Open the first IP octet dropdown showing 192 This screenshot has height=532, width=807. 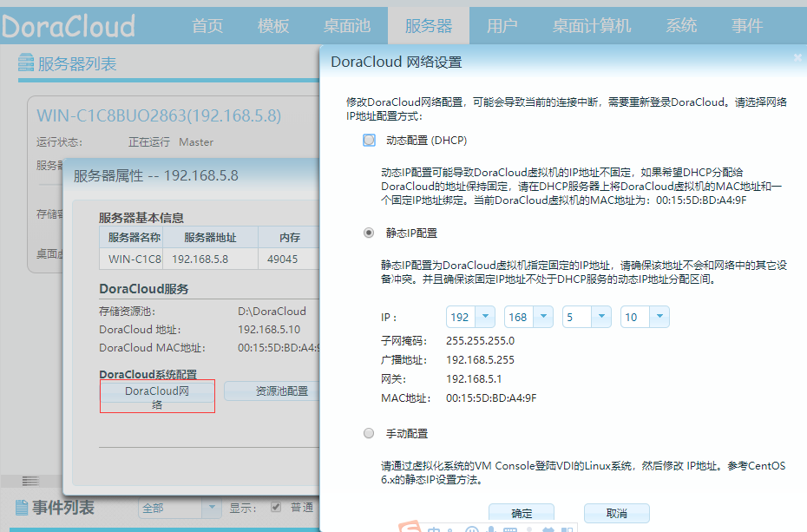pyautogui.click(x=485, y=317)
